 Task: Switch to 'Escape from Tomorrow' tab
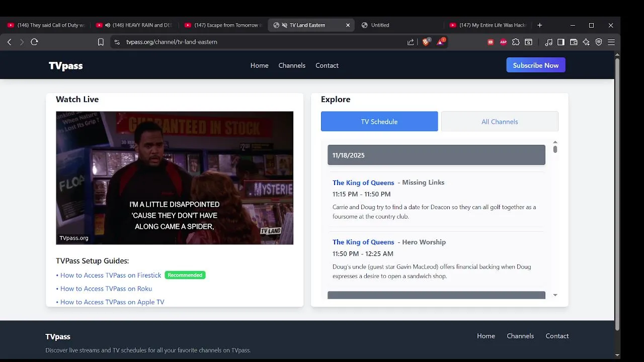(223, 25)
